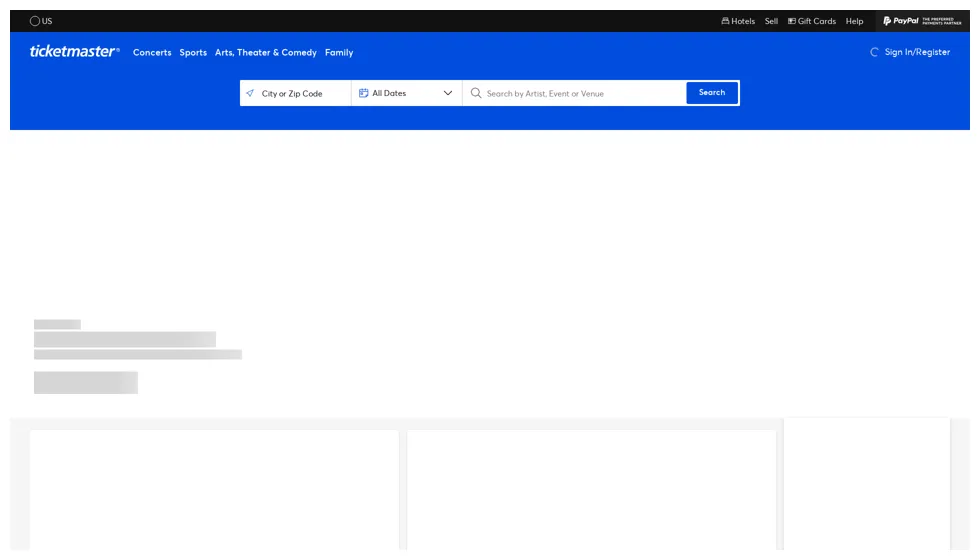Focus the City or Zip Code field
The width and height of the screenshot is (980, 560).
[300, 93]
